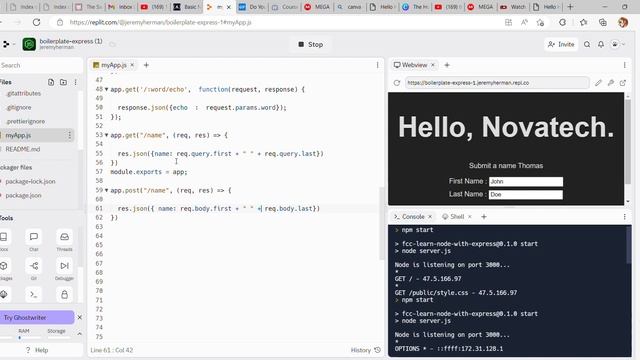Viewport: 640px width, 360px height.
Task: Open webview devtools wrench icon
Action: tap(611, 83)
